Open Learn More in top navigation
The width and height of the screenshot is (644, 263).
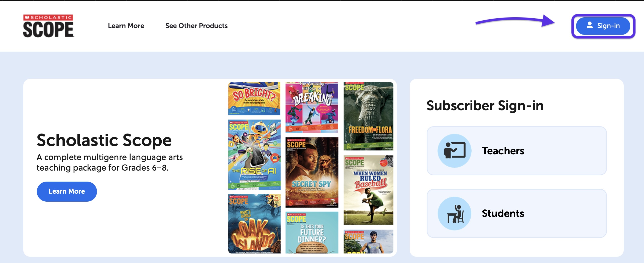click(x=126, y=26)
